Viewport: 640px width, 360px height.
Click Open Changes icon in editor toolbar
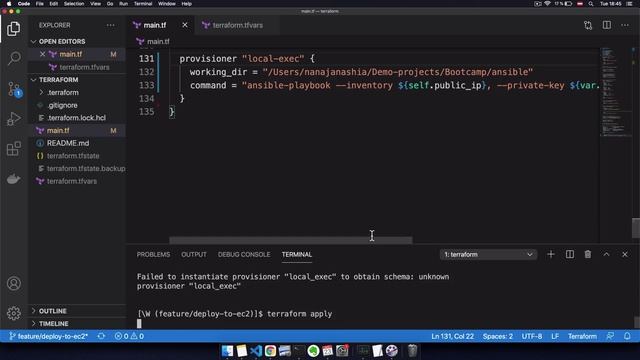coord(588,25)
